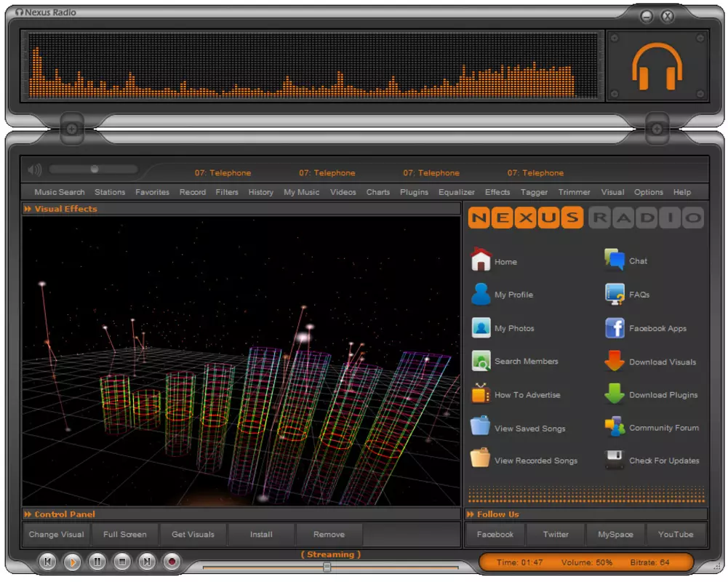Screen dimensions: 728x582
Task: Open the Stations menu
Action: [x=110, y=192]
